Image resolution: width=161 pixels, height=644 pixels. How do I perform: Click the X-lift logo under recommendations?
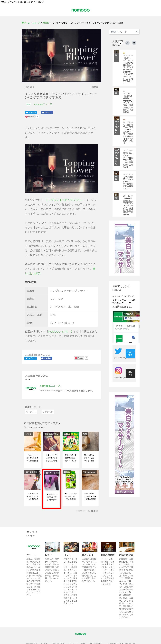pyautogui.click(x=95, y=511)
